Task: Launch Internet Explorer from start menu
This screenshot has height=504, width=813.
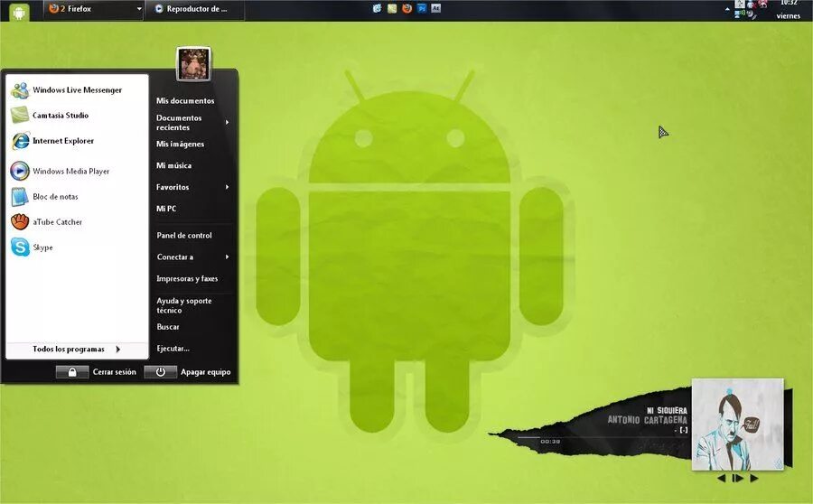Action: coord(77,141)
